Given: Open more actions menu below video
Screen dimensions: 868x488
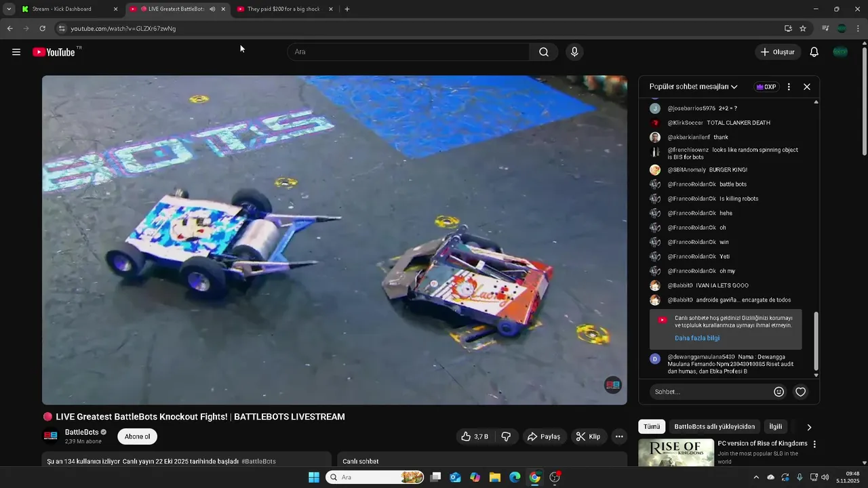Looking at the screenshot, I should [619, 436].
